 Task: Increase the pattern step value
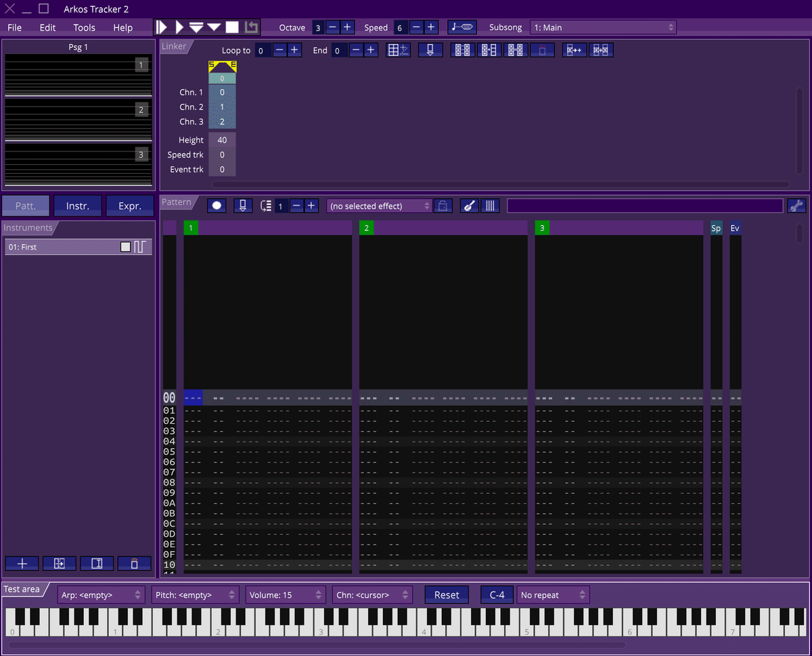click(311, 206)
